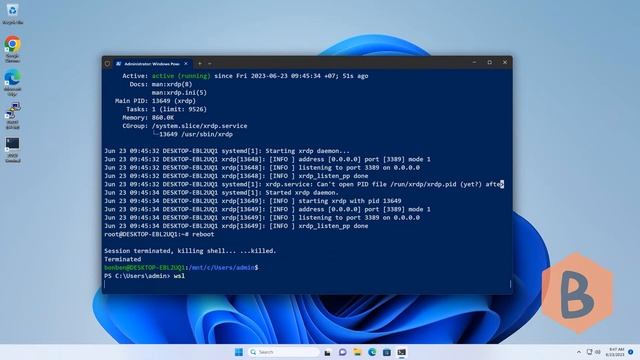Click the 'starting xrdp with pid 13649' line
The width and height of the screenshot is (640, 360).
(x=253, y=201)
